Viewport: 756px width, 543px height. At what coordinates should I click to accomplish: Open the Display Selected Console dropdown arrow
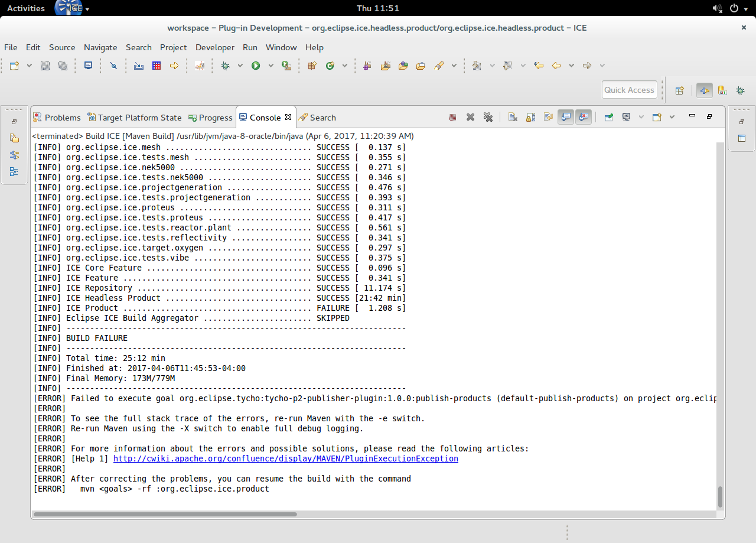coord(641,117)
